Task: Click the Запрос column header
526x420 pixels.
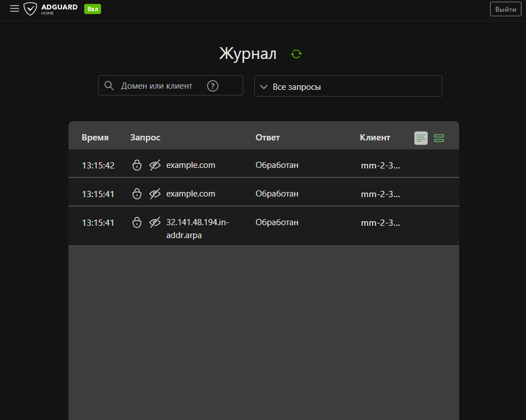Action: (x=145, y=138)
